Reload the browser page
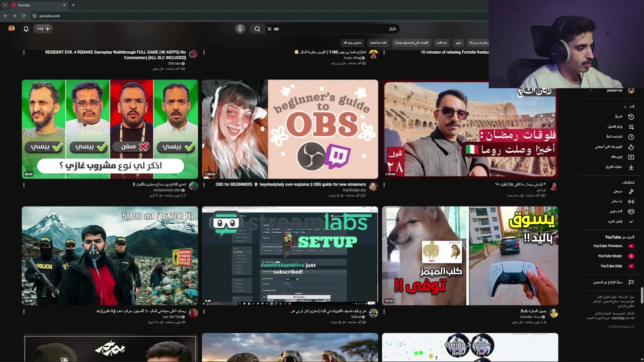 tap(23, 16)
